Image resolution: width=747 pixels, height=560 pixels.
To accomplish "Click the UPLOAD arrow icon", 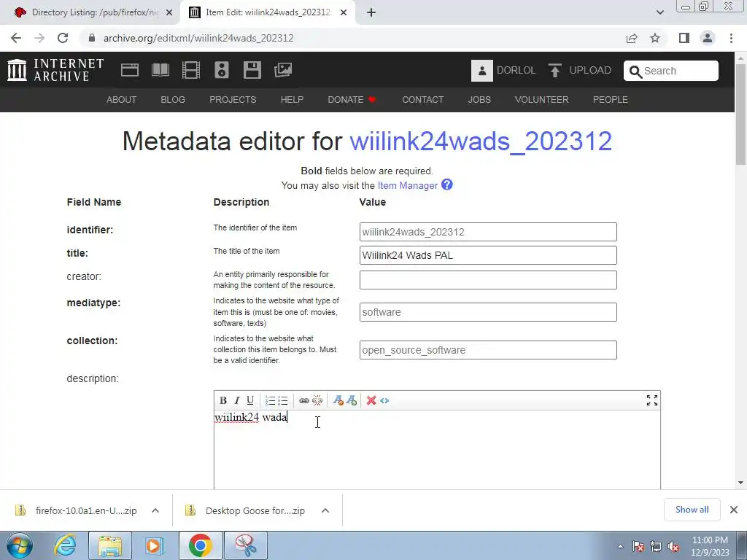I will 554,71.
